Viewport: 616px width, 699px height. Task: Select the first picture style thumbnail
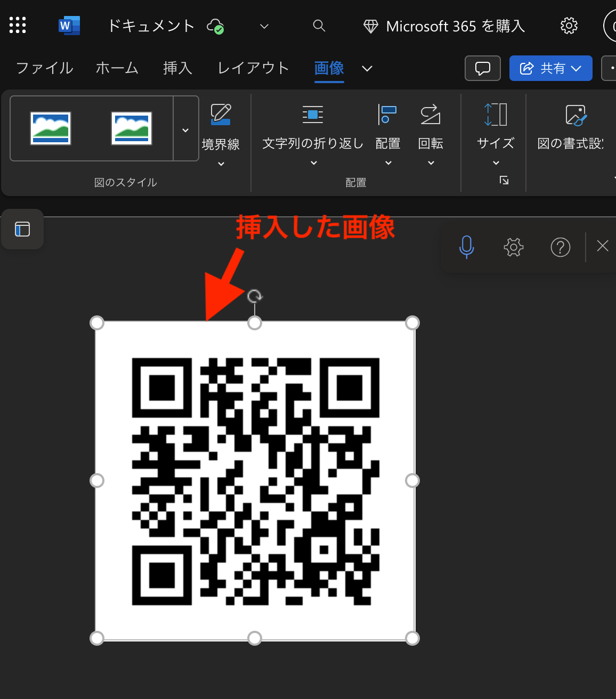click(x=51, y=128)
